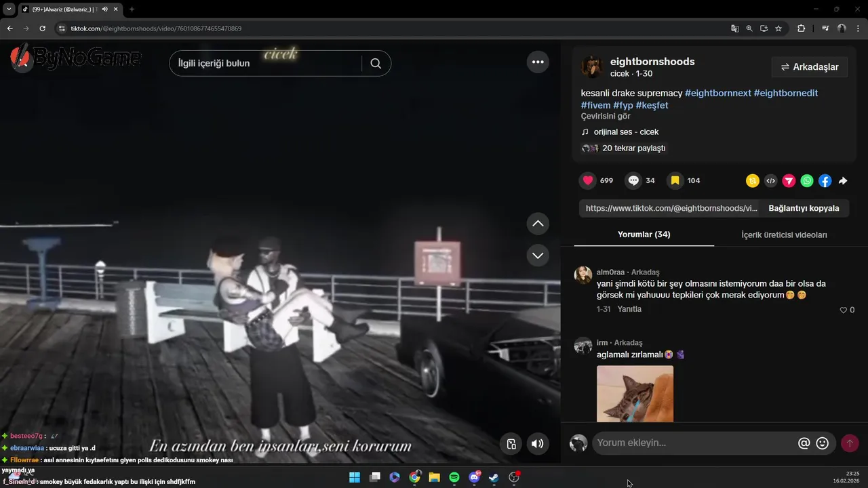Mute the video with speaker icon
Screen dimensions: 868x488
point(537,444)
